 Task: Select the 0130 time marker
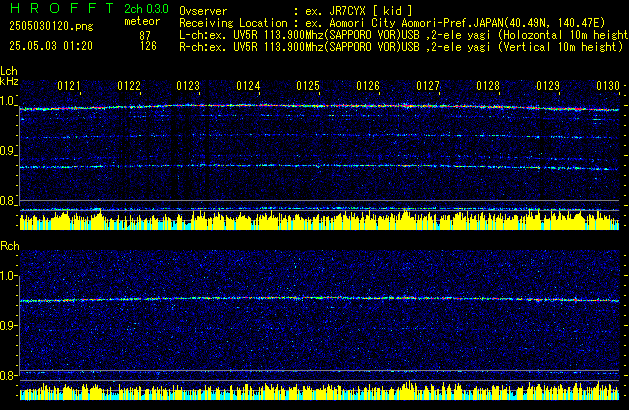608,86
